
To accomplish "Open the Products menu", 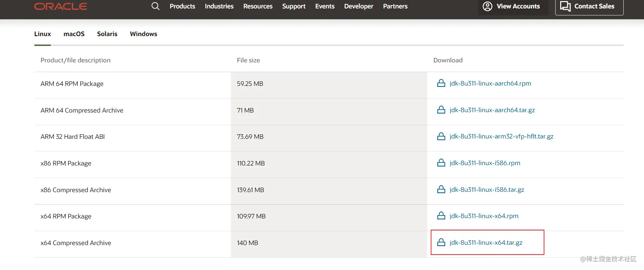I will point(182,6).
